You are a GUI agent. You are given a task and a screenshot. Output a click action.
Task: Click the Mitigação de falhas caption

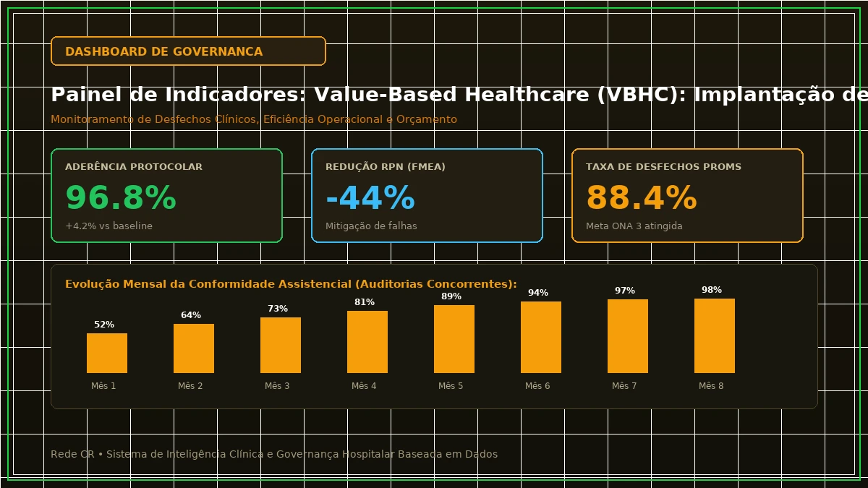371,226
